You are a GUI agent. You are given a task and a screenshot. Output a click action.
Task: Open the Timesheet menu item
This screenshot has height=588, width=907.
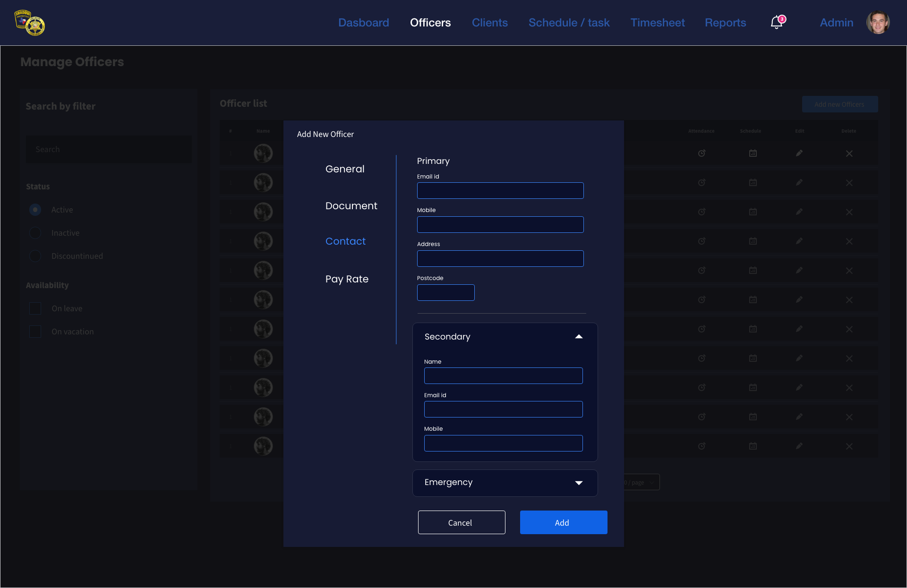[x=657, y=23]
